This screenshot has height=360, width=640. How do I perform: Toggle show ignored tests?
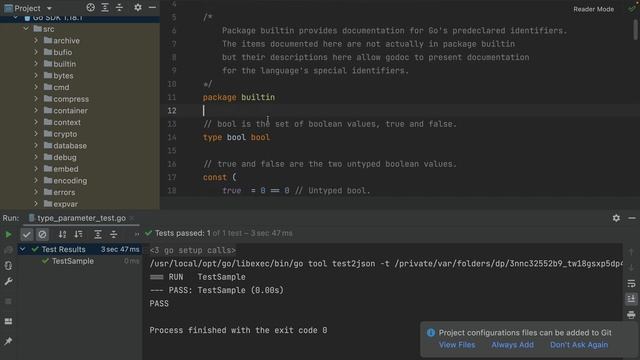coord(42,234)
